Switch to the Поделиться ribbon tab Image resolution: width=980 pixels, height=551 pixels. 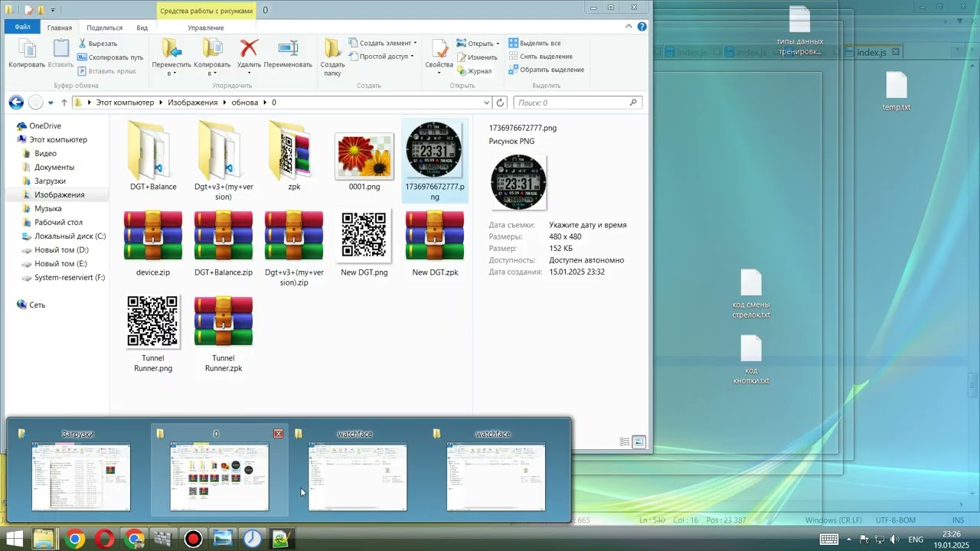(x=104, y=28)
